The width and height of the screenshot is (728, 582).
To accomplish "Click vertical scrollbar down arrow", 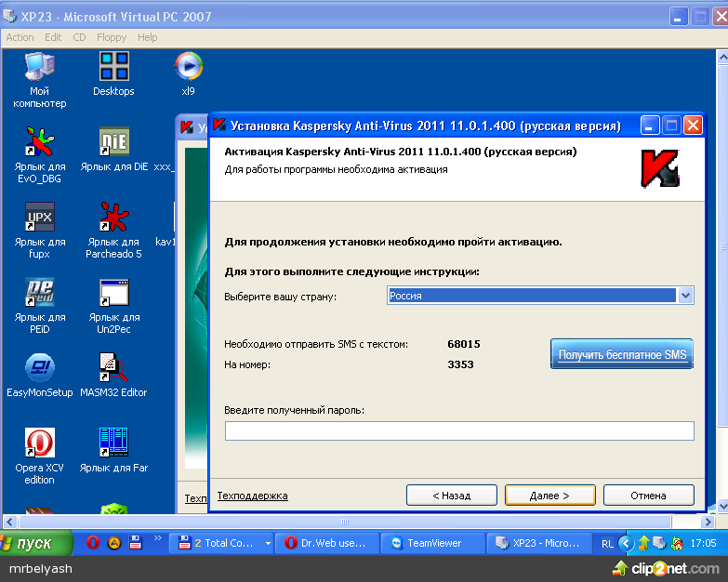I will (722, 506).
